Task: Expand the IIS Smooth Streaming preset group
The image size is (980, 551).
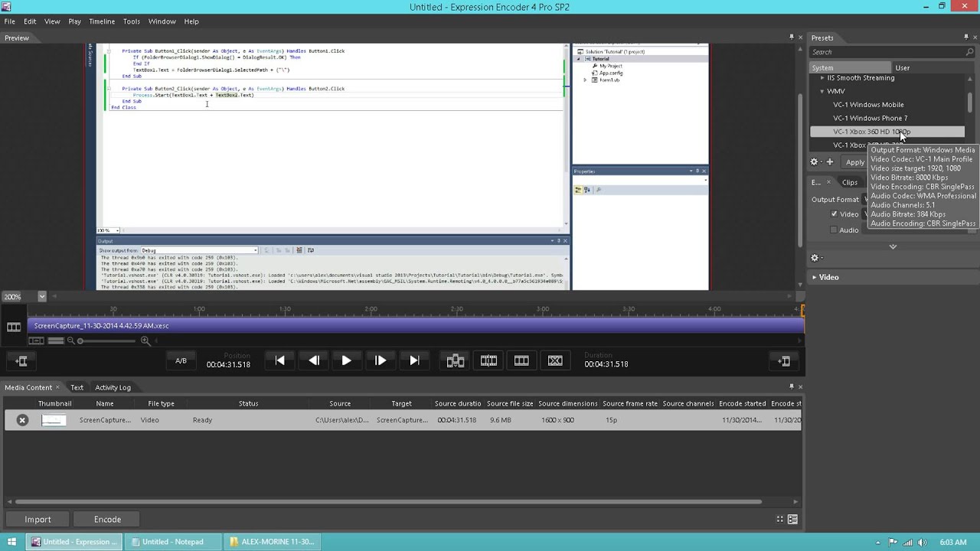Action: 822,78
